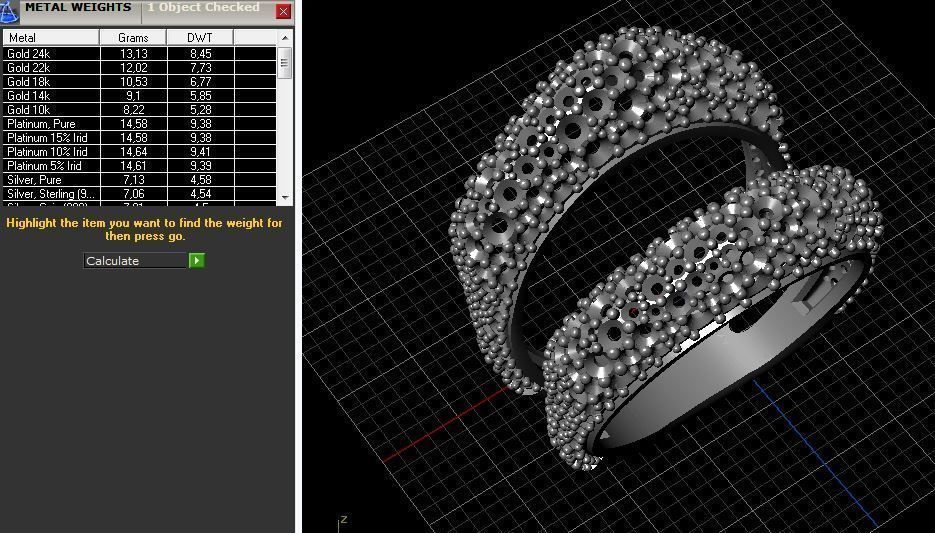Click the metal list scrollbar thumb

(285, 63)
